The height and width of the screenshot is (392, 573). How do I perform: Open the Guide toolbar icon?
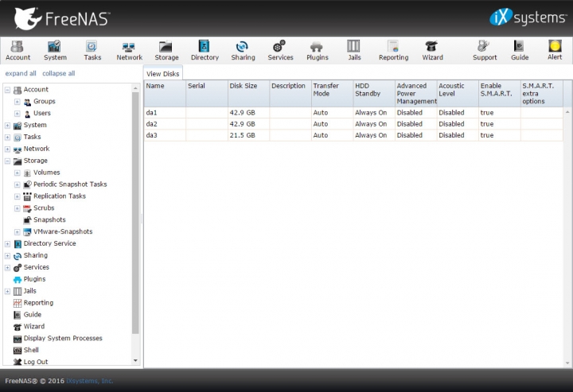pyautogui.click(x=520, y=50)
